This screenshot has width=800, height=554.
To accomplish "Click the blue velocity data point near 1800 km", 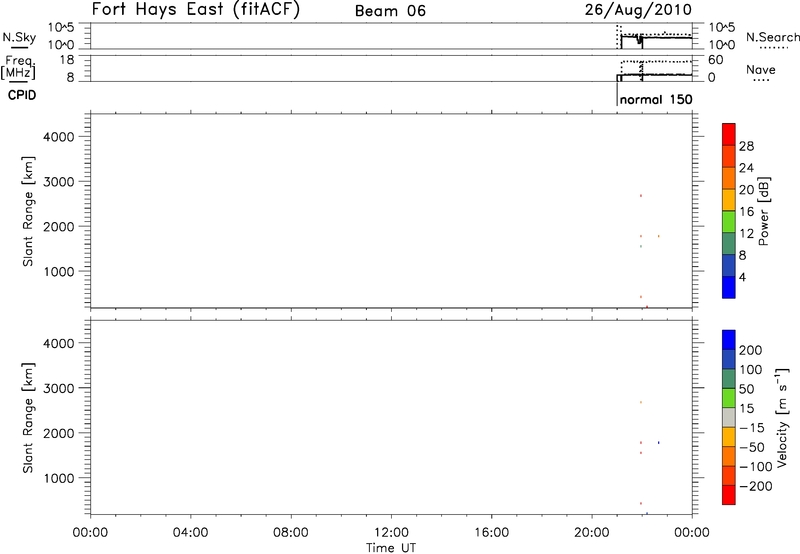I will point(659,443).
